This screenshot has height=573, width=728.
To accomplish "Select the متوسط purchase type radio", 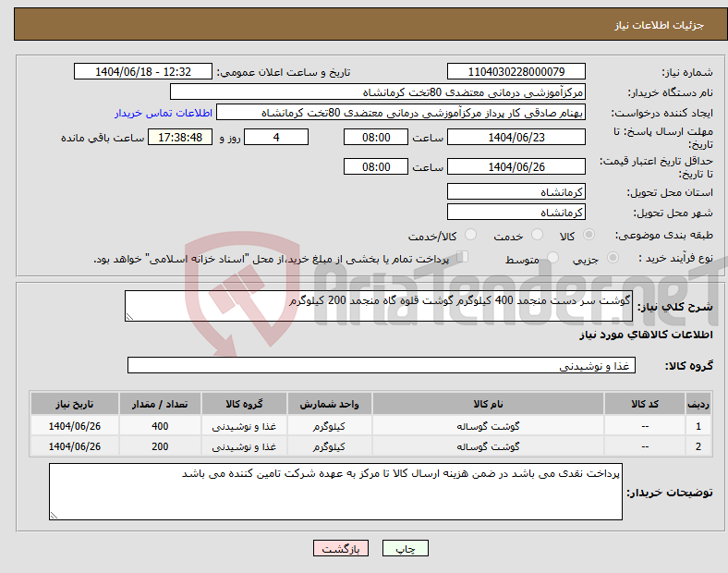I will click(552, 258).
